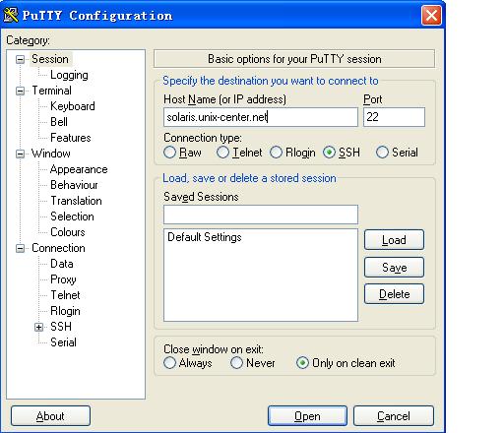Expand the SSH tree node
Image resolution: width=504 pixels, height=433 pixels.
pyautogui.click(x=38, y=327)
